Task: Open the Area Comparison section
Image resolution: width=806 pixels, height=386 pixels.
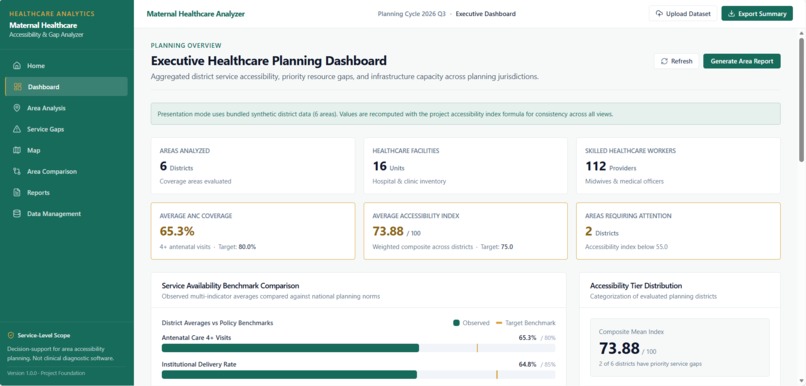Action: [66, 171]
